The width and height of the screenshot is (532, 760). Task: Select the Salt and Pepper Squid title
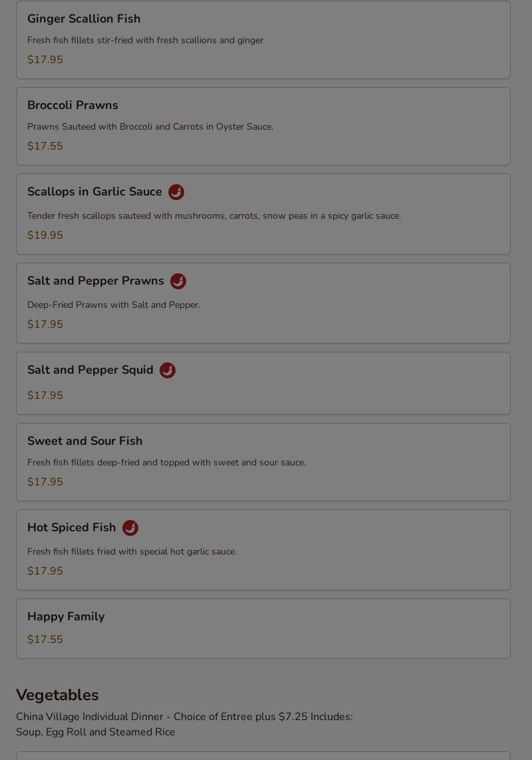click(x=90, y=370)
